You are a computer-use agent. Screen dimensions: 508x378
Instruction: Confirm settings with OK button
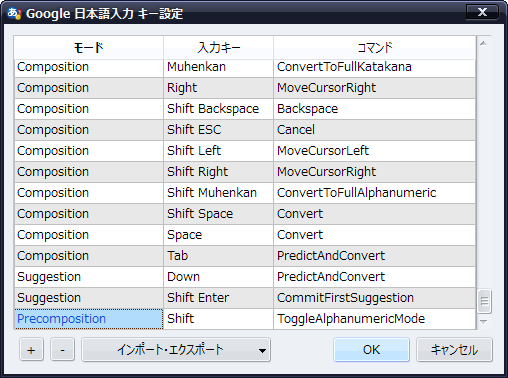click(x=371, y=350)
